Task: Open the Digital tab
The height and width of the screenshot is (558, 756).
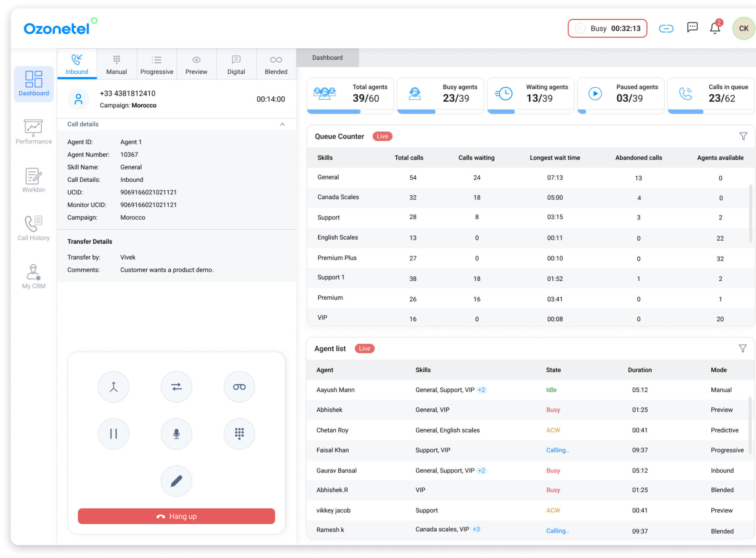Action: [236, 65]
